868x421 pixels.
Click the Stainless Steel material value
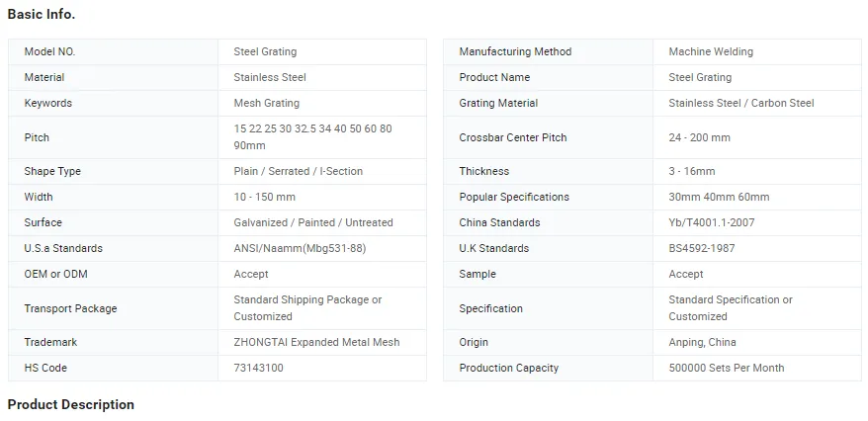[270, 78]
